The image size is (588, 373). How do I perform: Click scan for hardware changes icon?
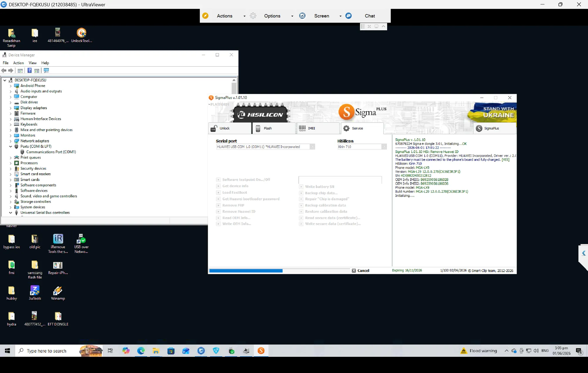(x=46, y=71)
